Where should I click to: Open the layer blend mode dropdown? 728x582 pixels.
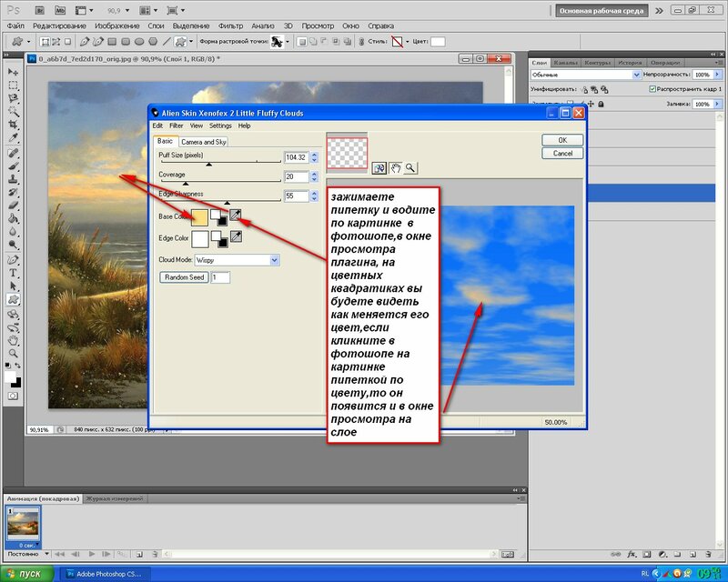[636, 75]
